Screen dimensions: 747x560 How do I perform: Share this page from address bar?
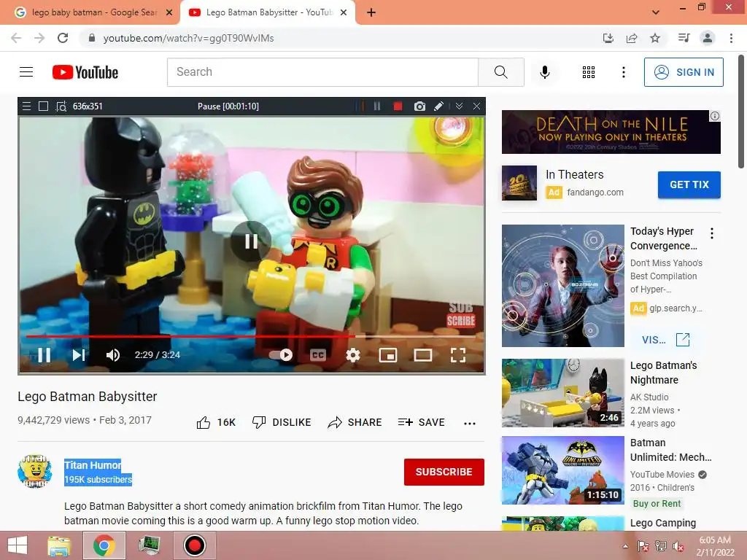pos(632,38)
